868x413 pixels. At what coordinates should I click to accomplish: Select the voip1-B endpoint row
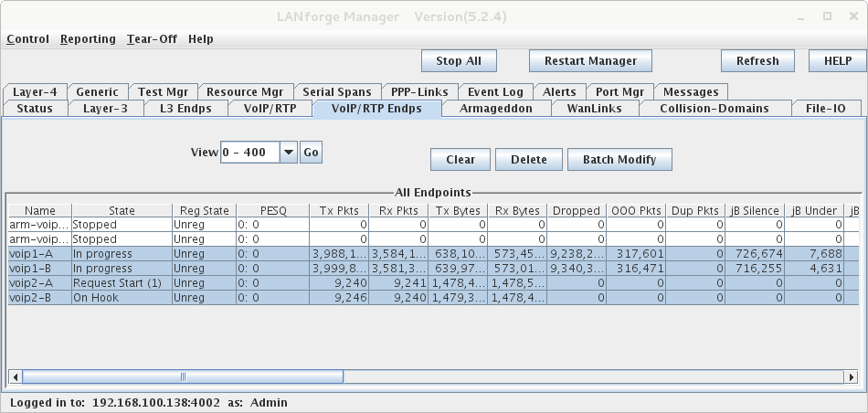click(x=433, y=269)
